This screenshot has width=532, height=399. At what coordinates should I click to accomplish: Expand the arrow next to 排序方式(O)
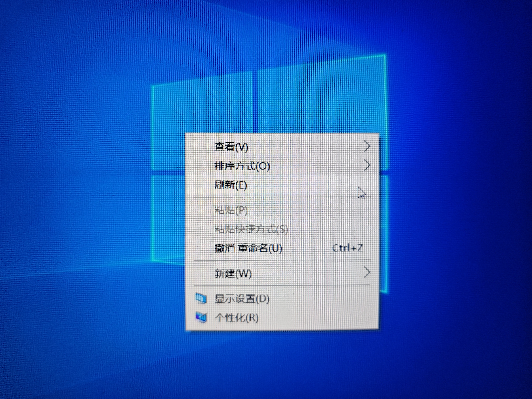point(367,165)
